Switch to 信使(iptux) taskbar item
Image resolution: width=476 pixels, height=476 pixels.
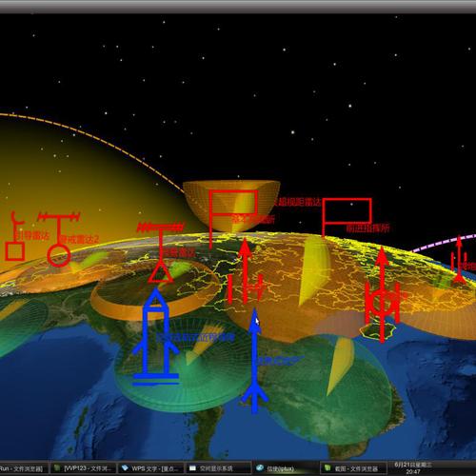click(x=286, y=468)
